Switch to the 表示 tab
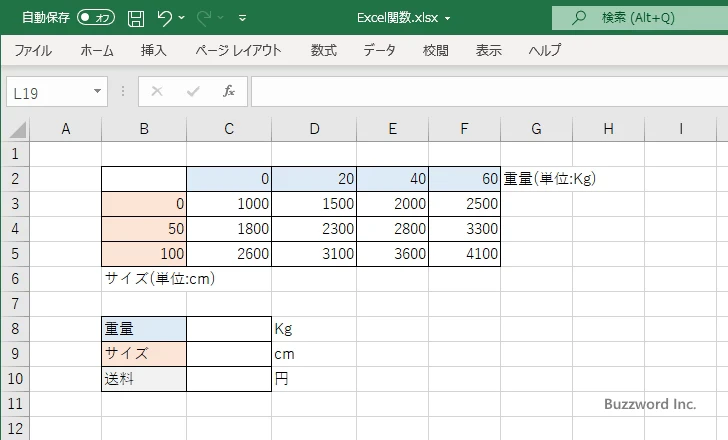This screenshot has height=440, width=728. tap(488, 50)
